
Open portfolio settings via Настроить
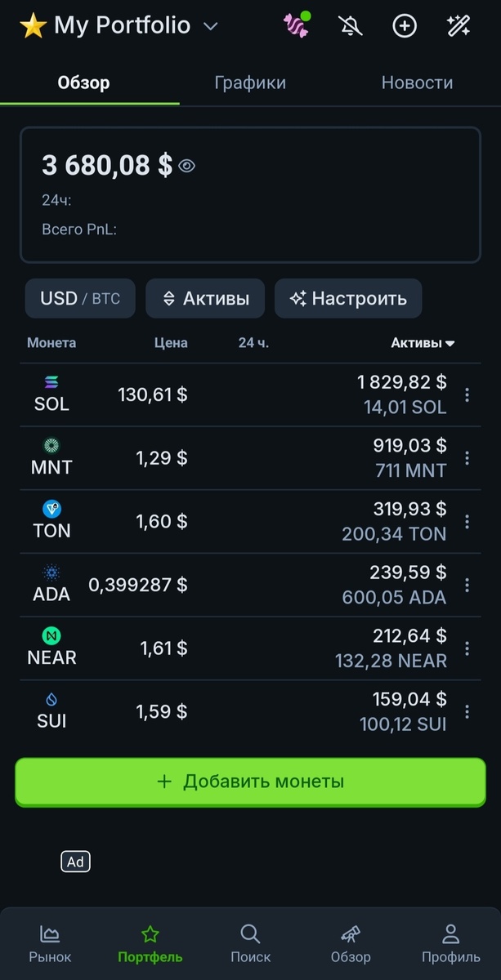(x=348, y=298)
